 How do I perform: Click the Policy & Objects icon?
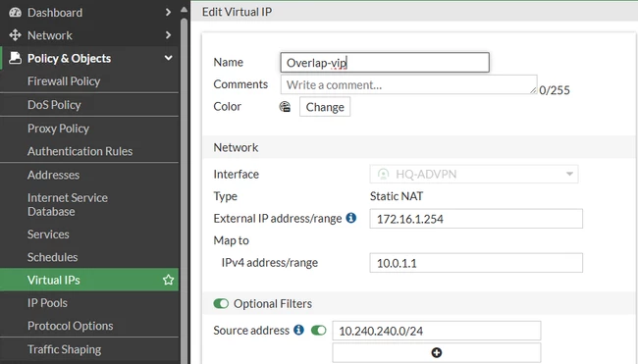point(15,58)
